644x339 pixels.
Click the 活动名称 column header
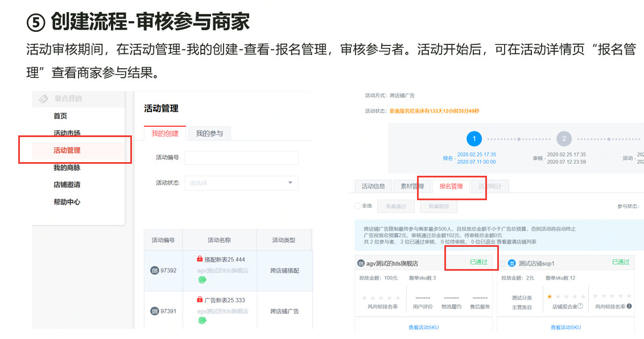tap(220, 240)
